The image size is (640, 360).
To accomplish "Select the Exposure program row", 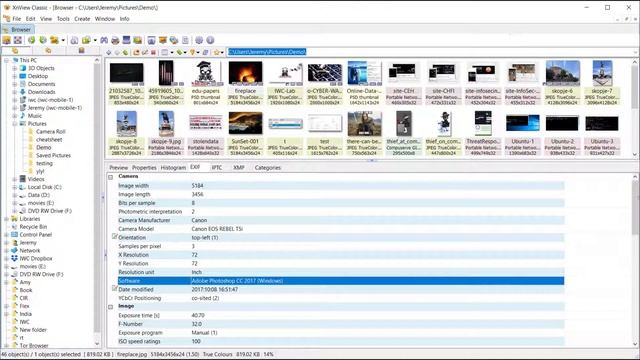I will pyautogui.click(x=341, y=333).
